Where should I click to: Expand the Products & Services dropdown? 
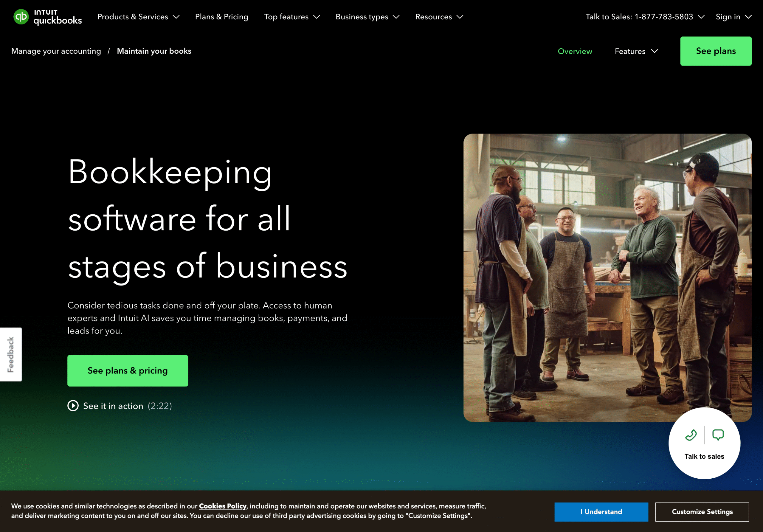tap(138, 17)
